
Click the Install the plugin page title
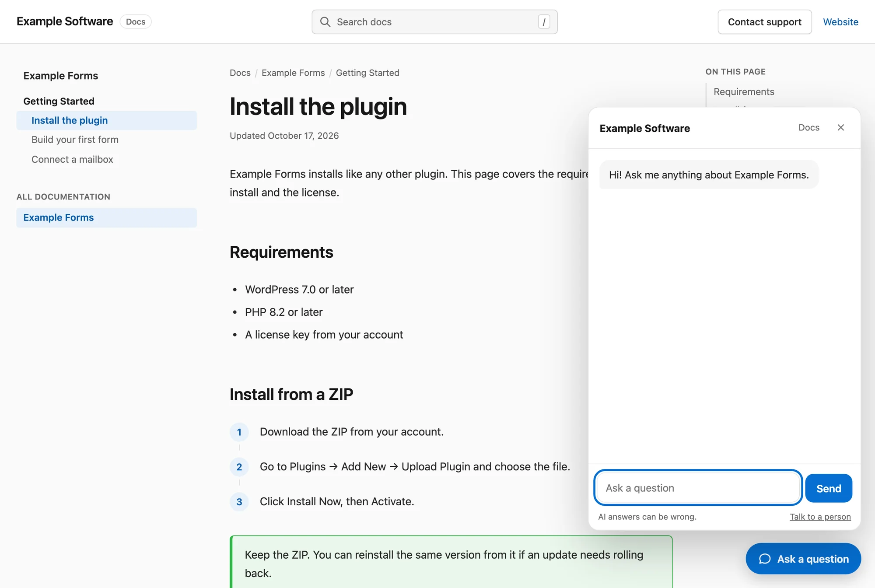[x=318, y=106]
